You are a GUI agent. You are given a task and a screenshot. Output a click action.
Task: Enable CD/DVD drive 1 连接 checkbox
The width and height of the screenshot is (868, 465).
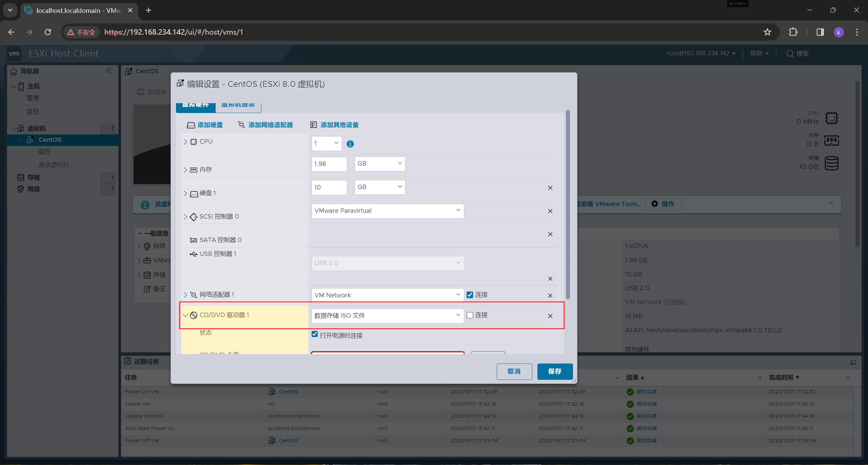(470, 315)
